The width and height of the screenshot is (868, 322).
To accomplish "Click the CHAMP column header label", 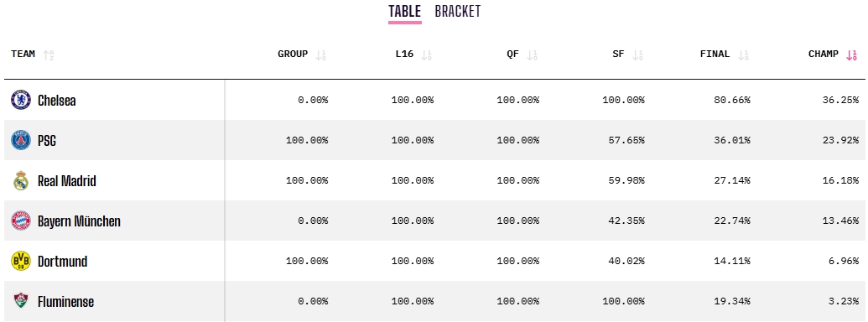I will pyautogui.click(x=824, y=55).
